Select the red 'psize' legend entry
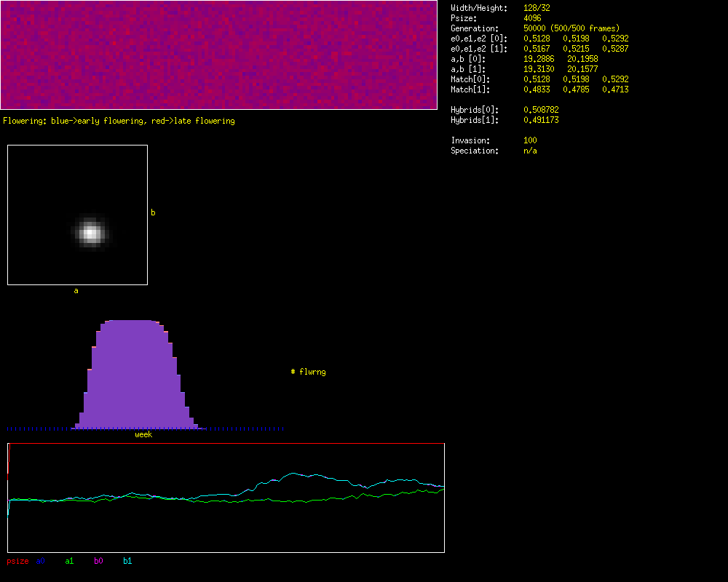 click(x=17, y=561)
